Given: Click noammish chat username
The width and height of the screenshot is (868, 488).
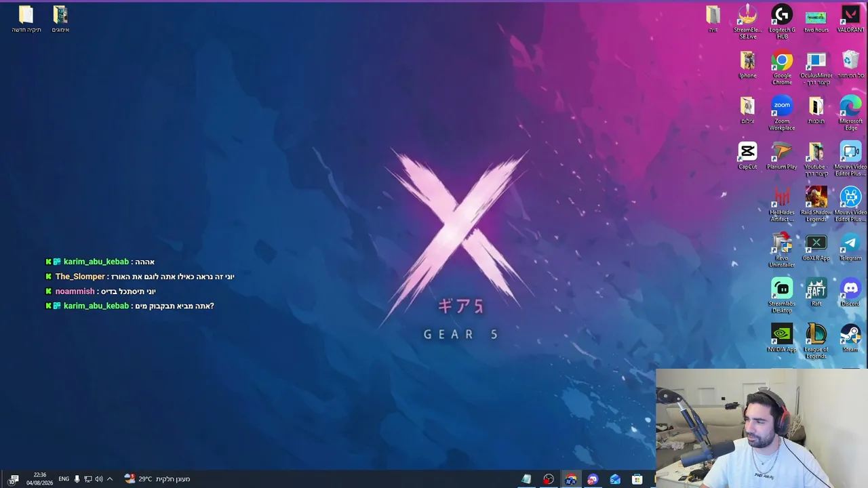Looking at the screenshot, I should point(75,291).
